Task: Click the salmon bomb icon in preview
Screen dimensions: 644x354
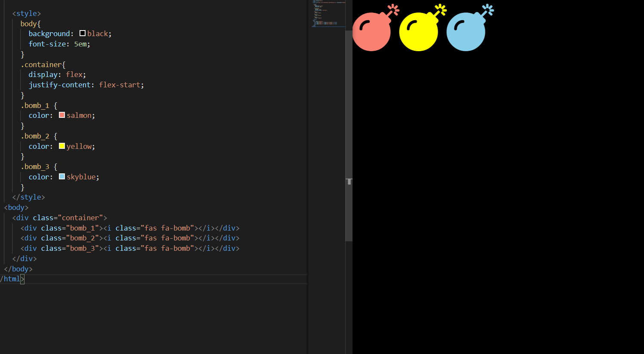Action: coord(376,28)
